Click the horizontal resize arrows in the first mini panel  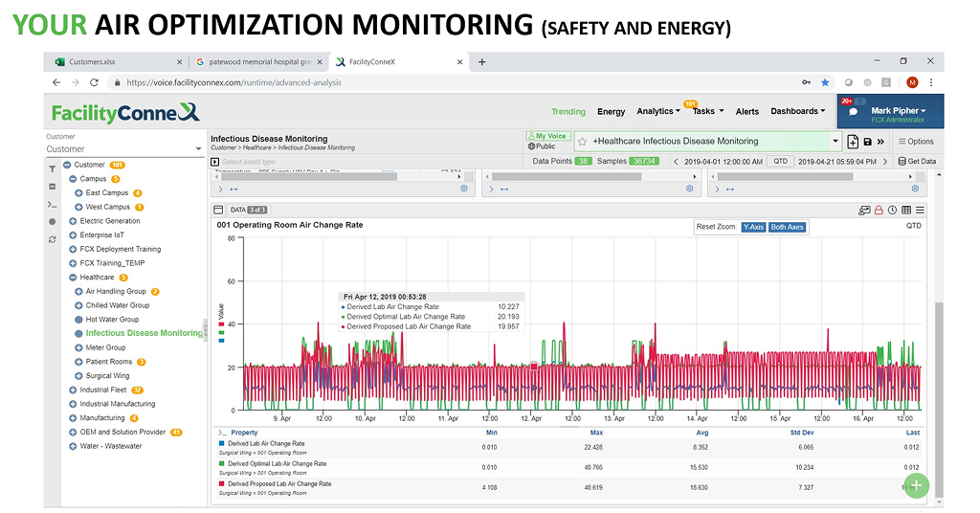tap(234, 190)
